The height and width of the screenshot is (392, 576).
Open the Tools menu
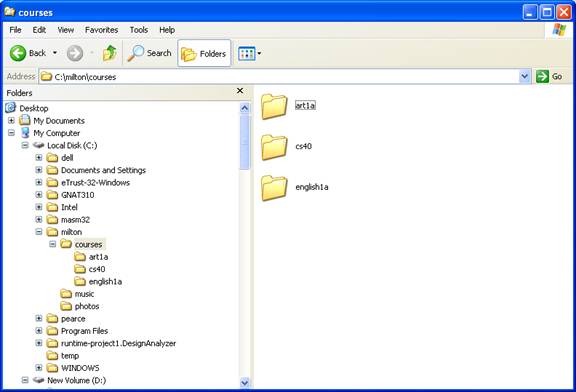tap(138, 30)
